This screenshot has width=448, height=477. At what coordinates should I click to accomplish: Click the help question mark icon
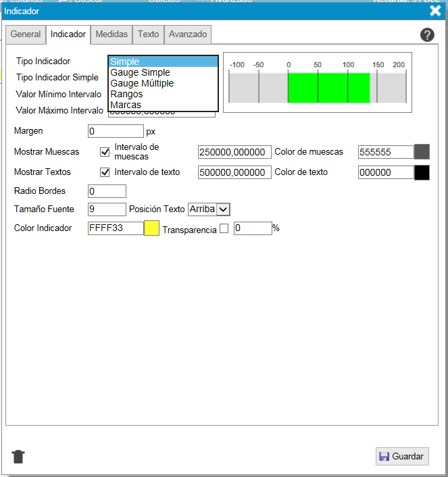click(427, 35)
